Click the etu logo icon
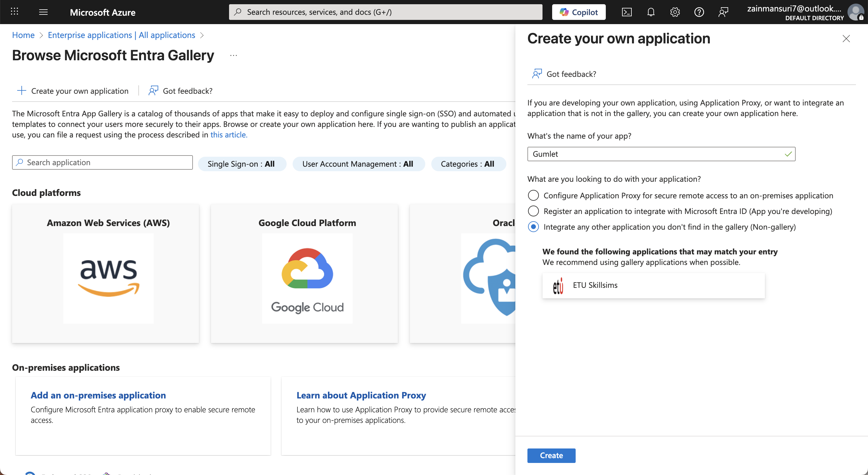 coord(558,286)
